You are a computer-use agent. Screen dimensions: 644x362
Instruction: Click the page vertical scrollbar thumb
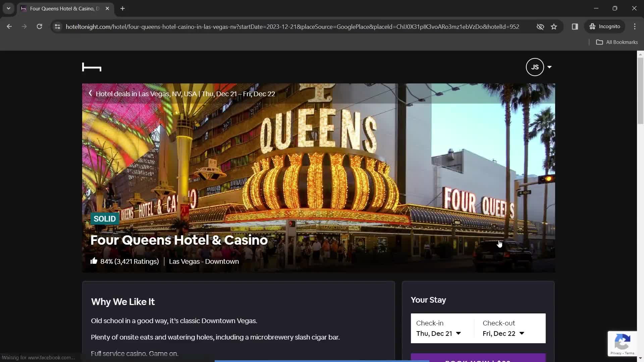(x=640, y=90)
